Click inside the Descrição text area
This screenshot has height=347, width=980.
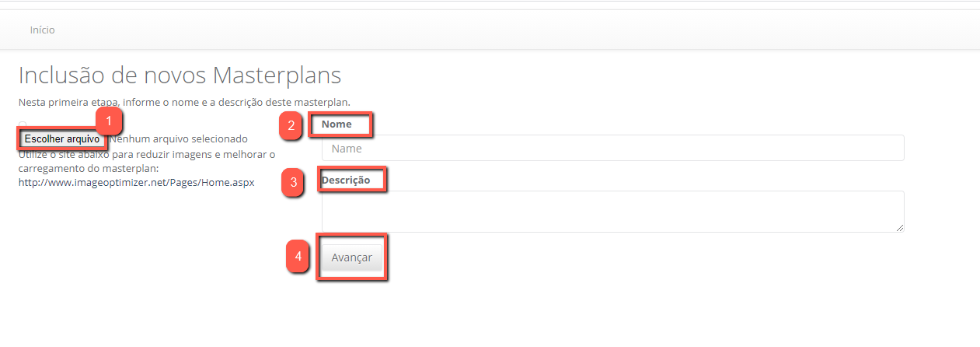point(612,211)
